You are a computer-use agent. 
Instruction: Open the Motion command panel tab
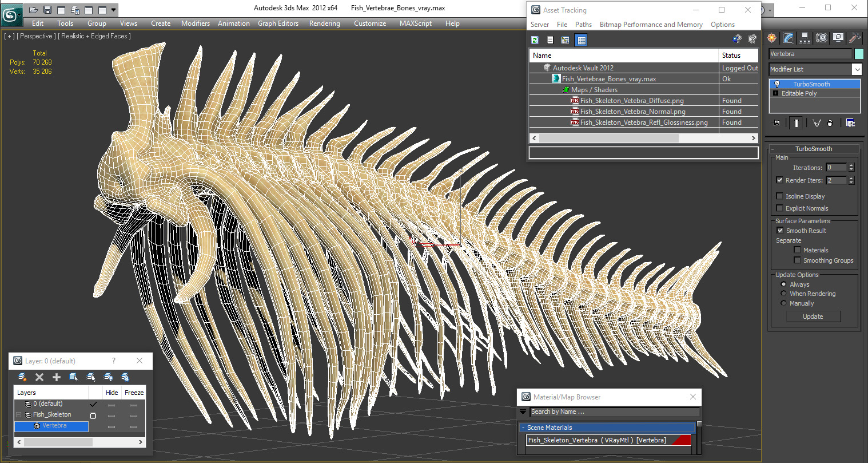822,38
